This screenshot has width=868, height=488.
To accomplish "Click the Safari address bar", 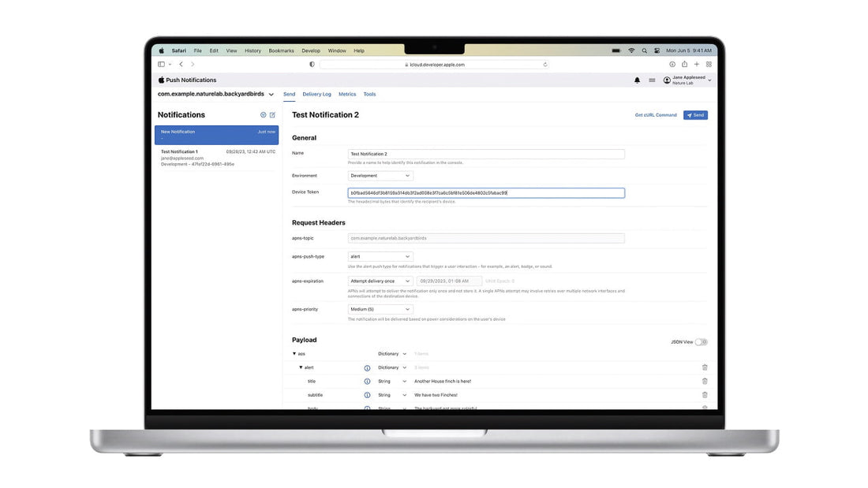I will 435,64.
